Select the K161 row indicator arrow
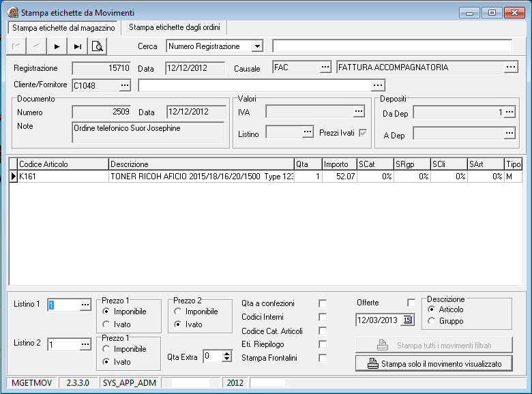 pos(13,177)
